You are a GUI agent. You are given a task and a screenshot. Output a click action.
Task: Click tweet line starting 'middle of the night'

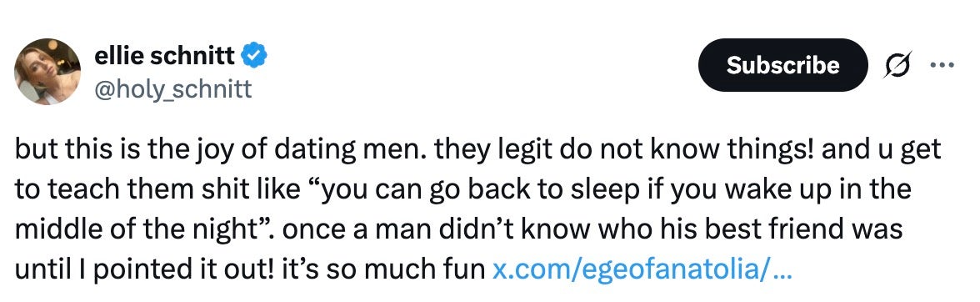458,230
